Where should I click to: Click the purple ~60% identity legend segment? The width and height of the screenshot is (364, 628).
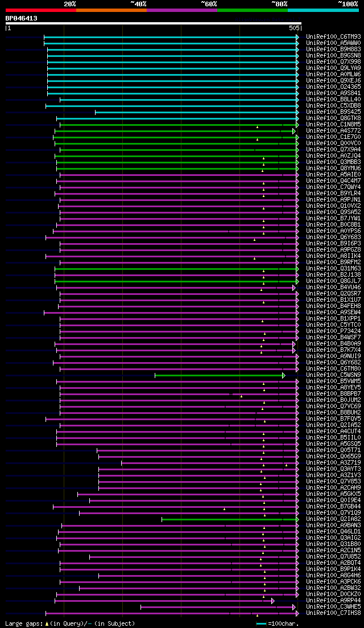(182, 10)
